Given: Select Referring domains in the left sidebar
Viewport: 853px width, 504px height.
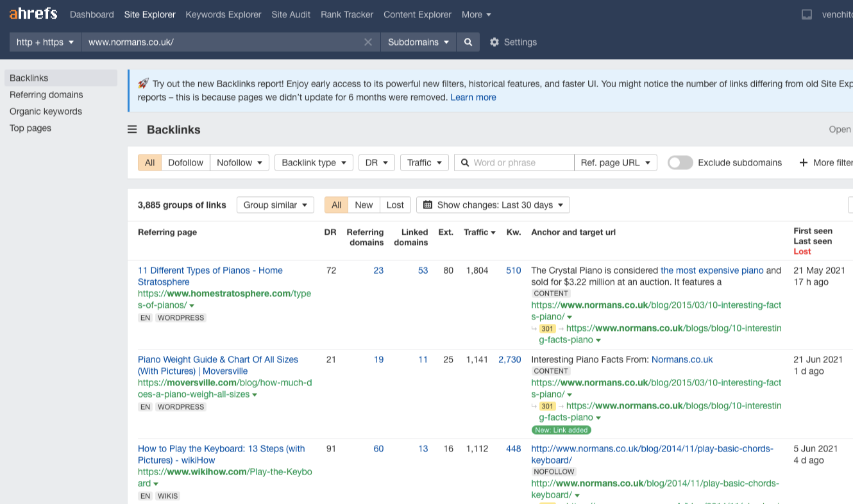Looking at the screenshot, I should point(46,95).
